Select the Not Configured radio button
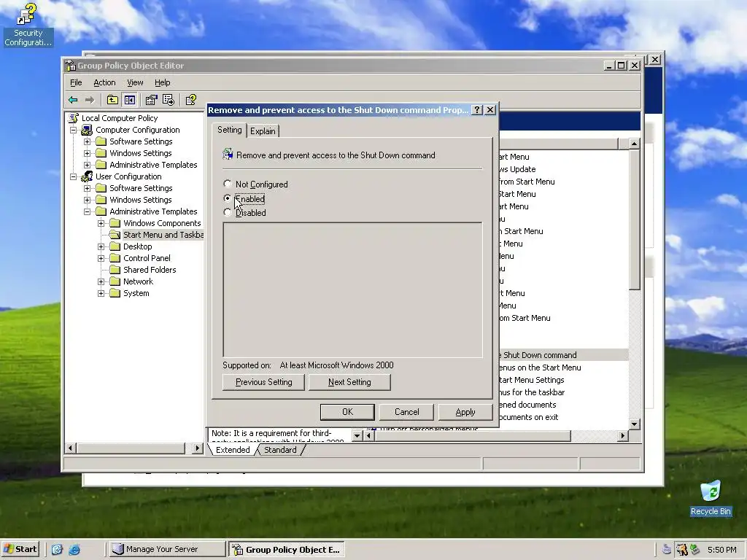 click(228, 184)
